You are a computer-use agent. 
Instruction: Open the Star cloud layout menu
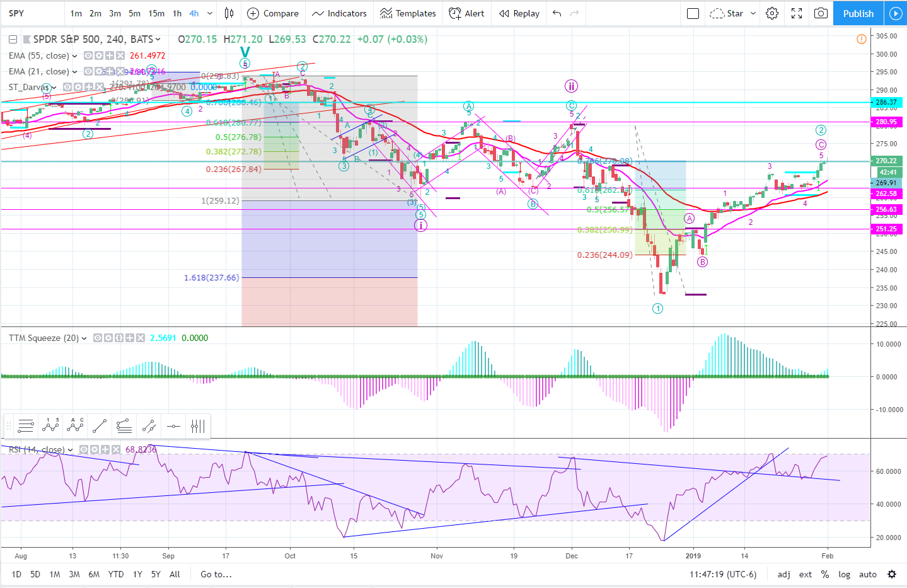pos(732,13)
